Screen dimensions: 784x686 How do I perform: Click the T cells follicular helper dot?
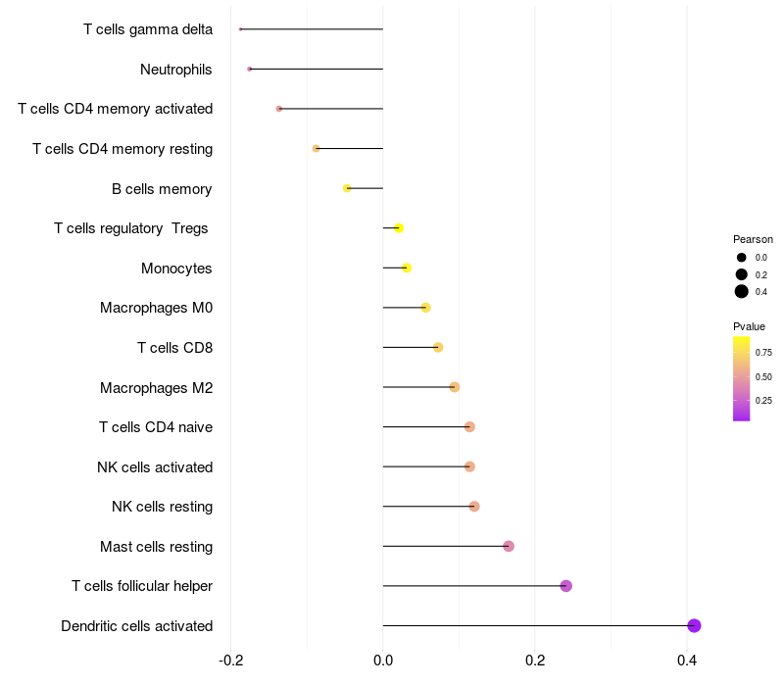coord(565,585)
